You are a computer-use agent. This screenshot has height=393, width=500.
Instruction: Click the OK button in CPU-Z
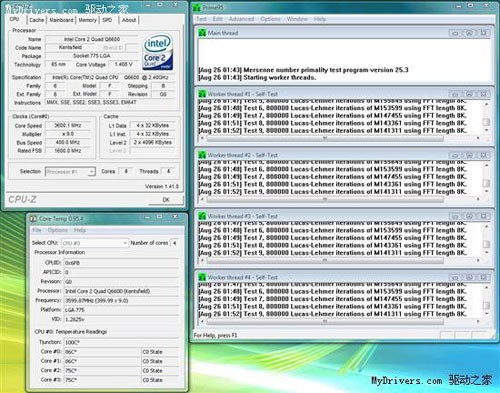click(166, 200)
